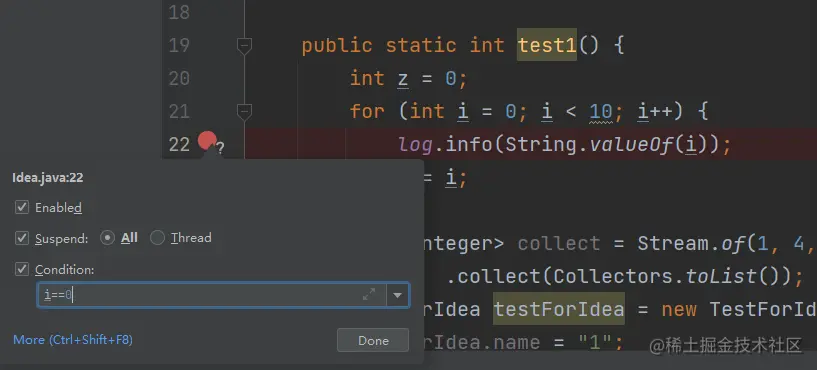Viewport: 817px width, 370px height.
Task: Click the variable z declaration on line 20
Action: tap(403, 79)
